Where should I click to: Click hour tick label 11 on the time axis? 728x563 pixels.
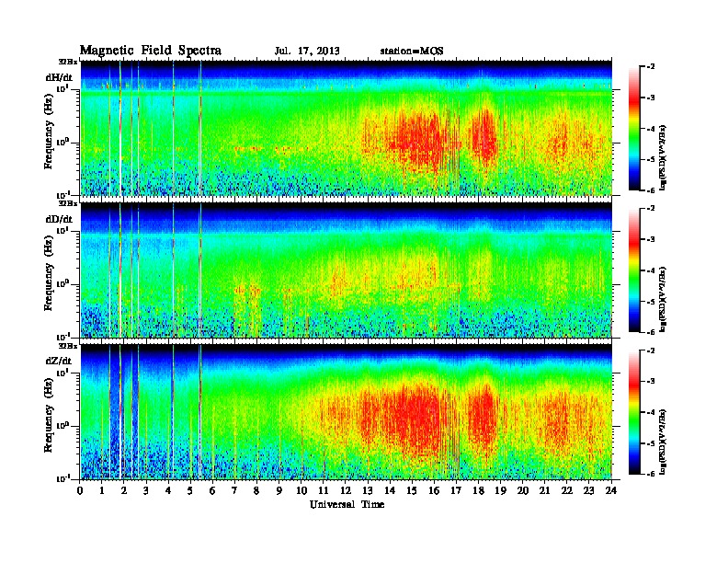tap(324, 491)
